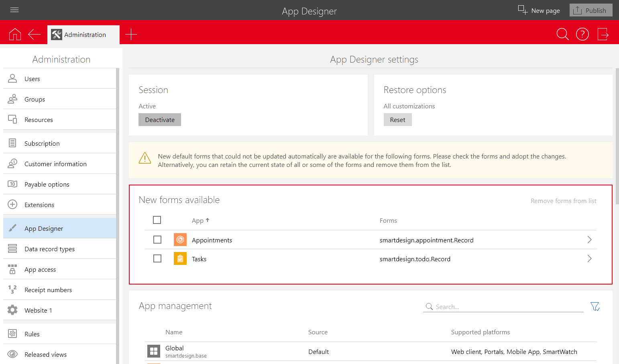Expand Appointments row chevron

[589, 240]
